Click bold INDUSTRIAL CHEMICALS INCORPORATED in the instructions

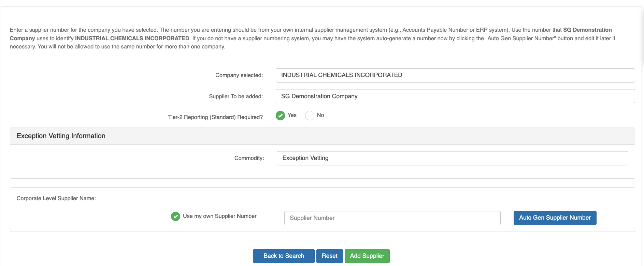coord(132,39)
